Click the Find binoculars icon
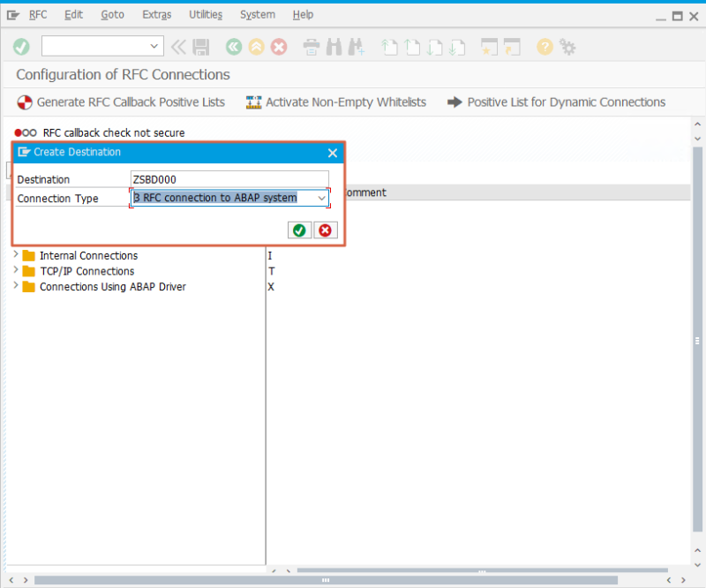Viewport: 706px width, 588px height. [x=334, y=47]
